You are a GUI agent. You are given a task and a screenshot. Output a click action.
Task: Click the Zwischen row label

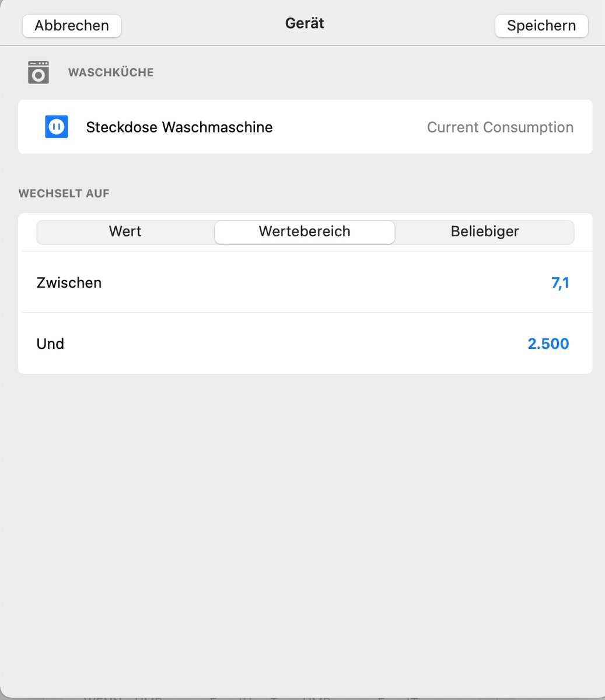point(69,283)
